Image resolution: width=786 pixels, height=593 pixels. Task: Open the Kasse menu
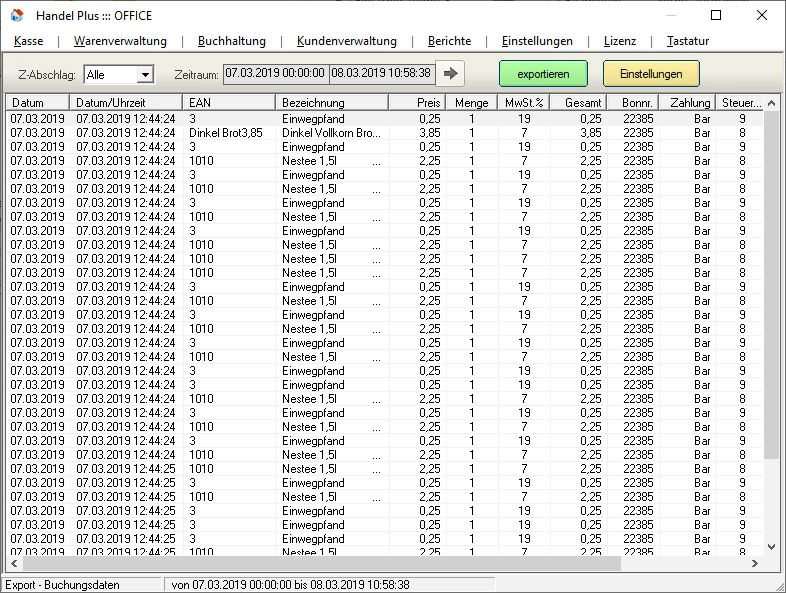pyautogui.click(x=29, y=41)
